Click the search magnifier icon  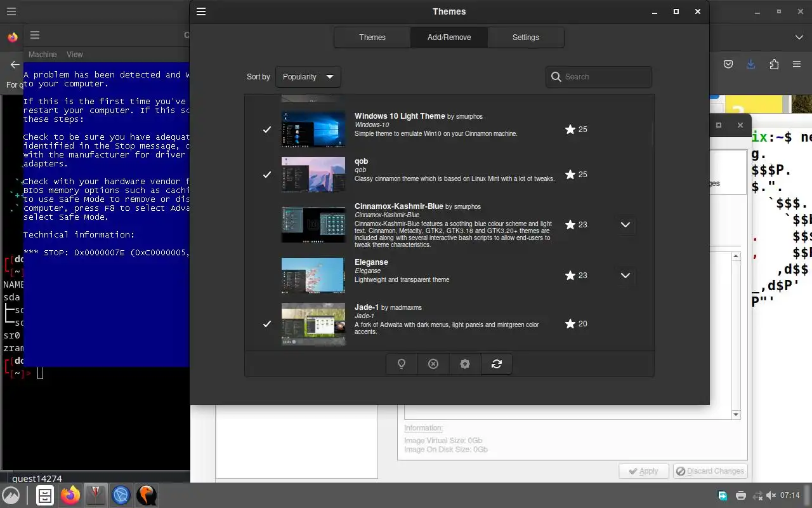tap(556, 77)
